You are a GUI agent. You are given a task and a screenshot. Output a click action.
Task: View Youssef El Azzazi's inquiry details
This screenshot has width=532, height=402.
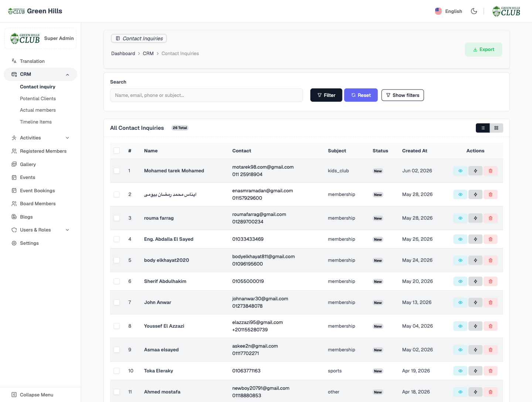click(460, 326)
